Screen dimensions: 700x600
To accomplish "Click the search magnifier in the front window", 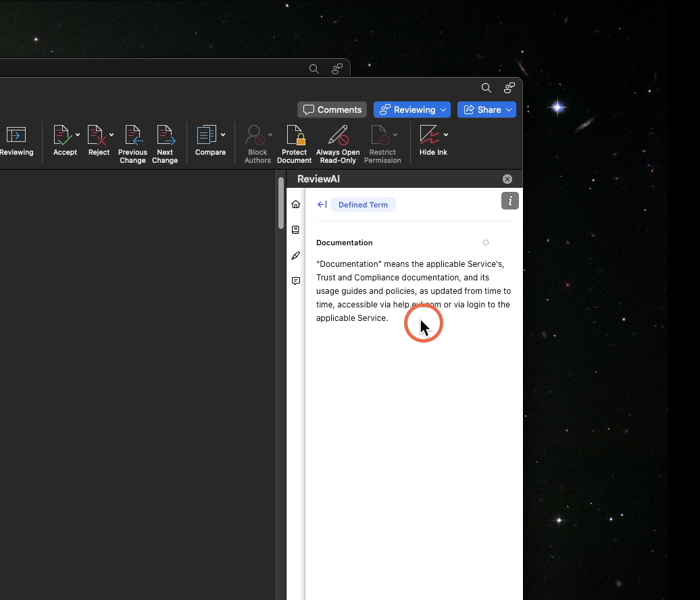I will (486, 88).
